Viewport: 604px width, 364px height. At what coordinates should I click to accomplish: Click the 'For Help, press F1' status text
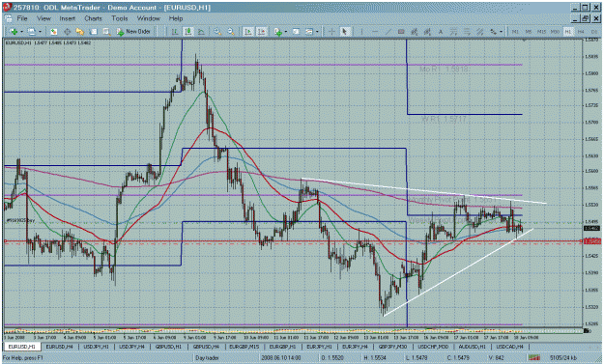tap(23, 358)
